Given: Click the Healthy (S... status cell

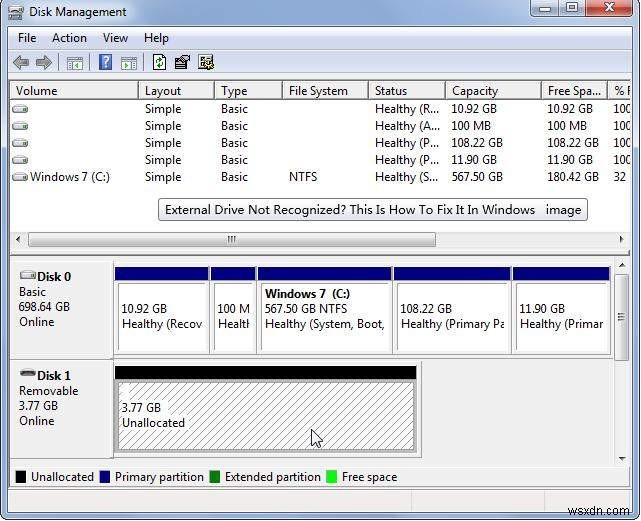Looking at the screenshot, I should pos(406,177).
